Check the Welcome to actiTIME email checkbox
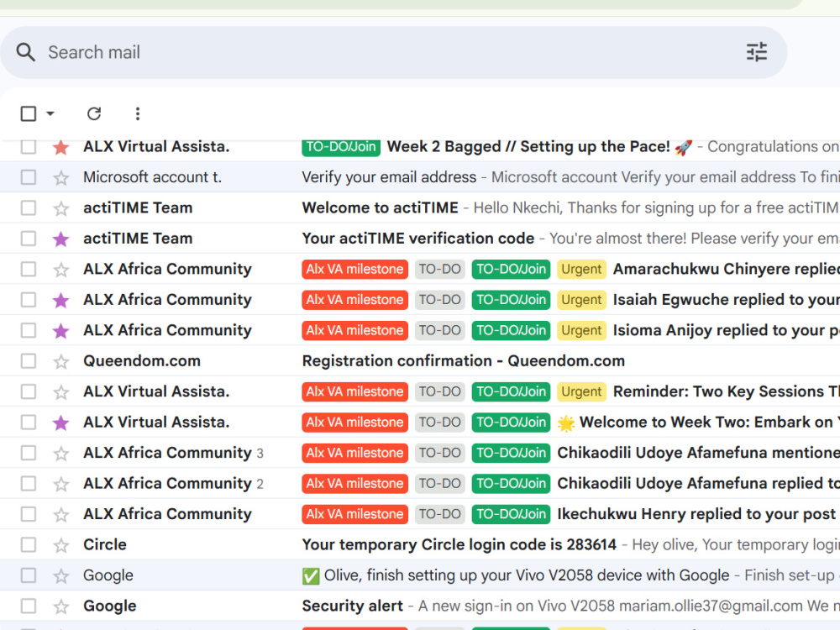The height and width of the screenshot is (630, 840). pyautogui.click(x=29, y=207)
